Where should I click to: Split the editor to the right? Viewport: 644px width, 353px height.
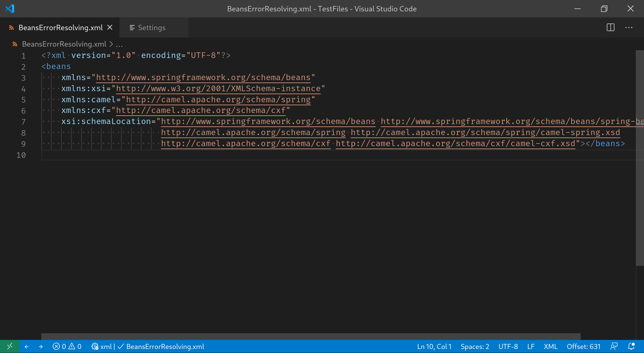(610, 27)
